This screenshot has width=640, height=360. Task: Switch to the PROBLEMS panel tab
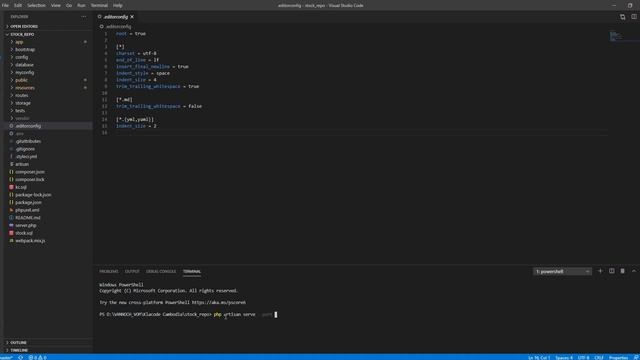click(109, 271)
